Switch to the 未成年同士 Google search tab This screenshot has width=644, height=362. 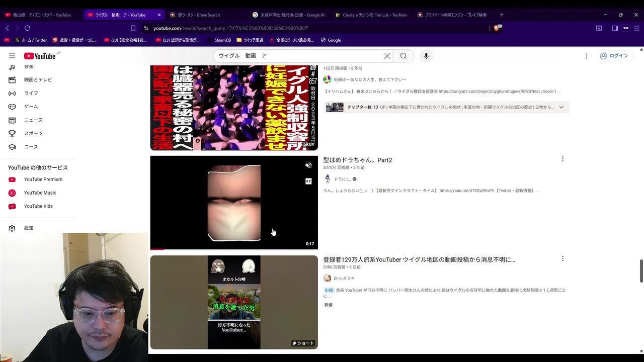pos(289,15)
